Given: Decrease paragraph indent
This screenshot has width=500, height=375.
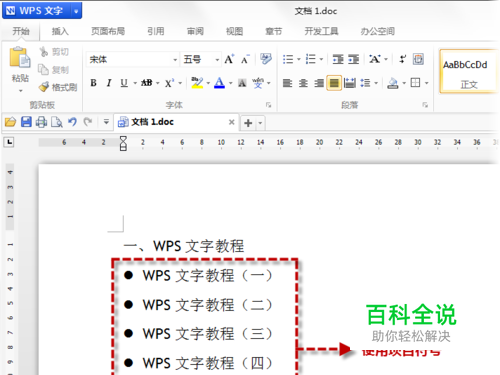Looking at the screenshot, I should click(338, 59).
